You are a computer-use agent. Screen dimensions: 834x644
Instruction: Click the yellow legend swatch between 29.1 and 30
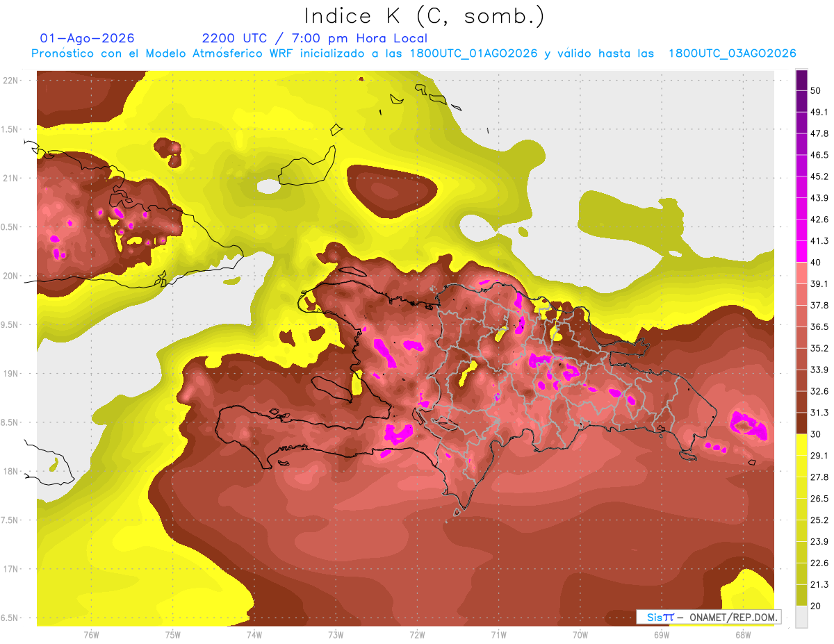pyautogui.click(x=801, y=445)
